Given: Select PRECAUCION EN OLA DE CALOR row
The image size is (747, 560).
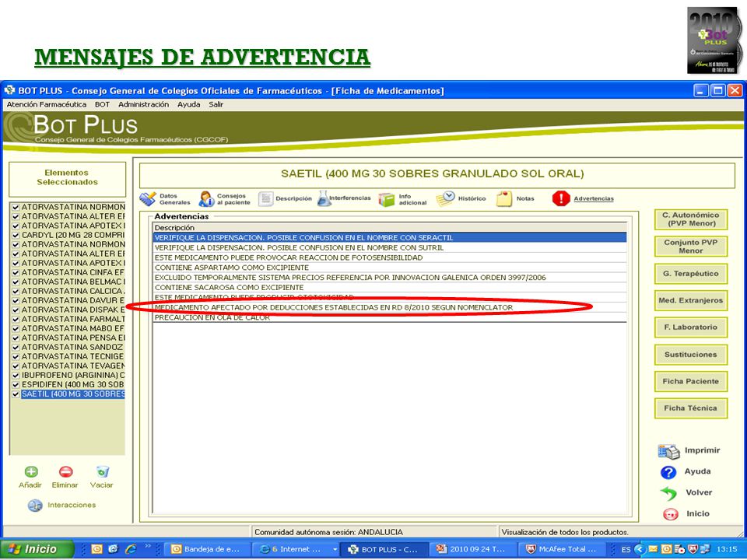Looking at the screenshot, I should 389,317.
